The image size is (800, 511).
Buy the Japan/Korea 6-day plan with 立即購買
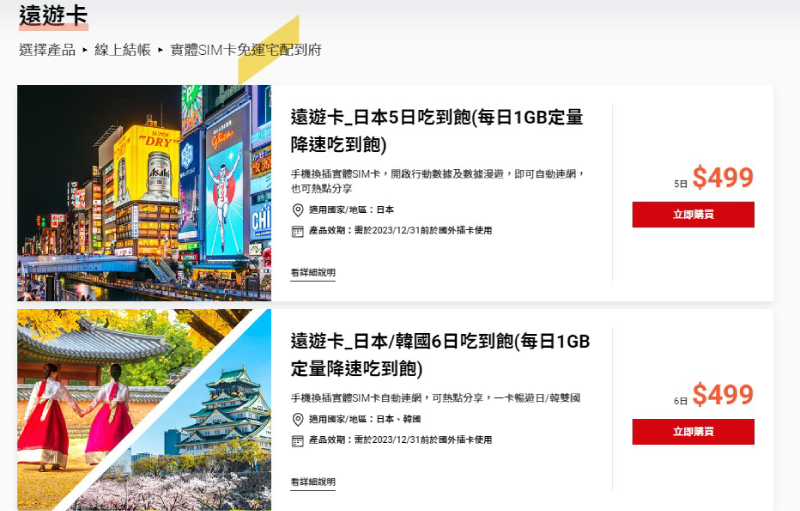coord(693,431)
